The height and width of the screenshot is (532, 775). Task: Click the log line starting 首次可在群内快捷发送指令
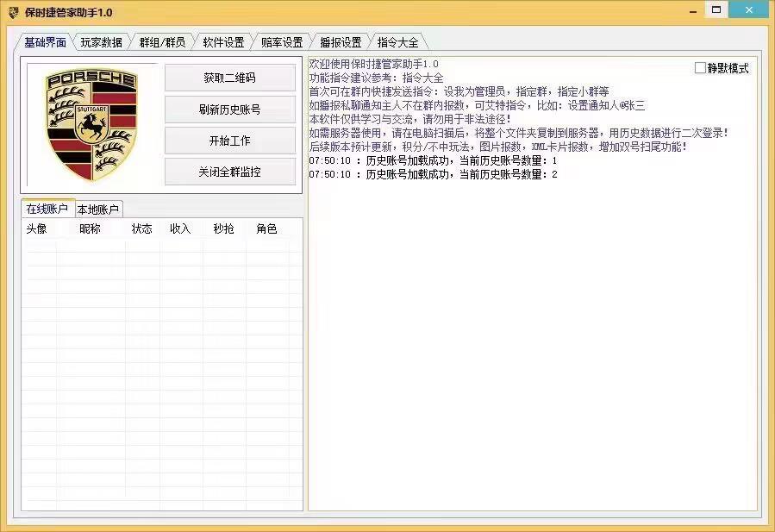click(x=459, y=91)
